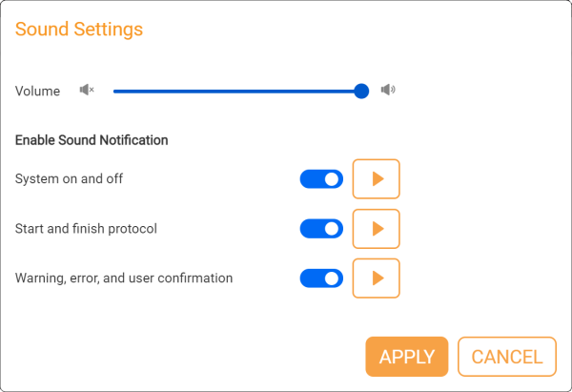Screen dimensions: 572x392
Task: Click the "Start and finish protocol" label
Action: (86, 229)
